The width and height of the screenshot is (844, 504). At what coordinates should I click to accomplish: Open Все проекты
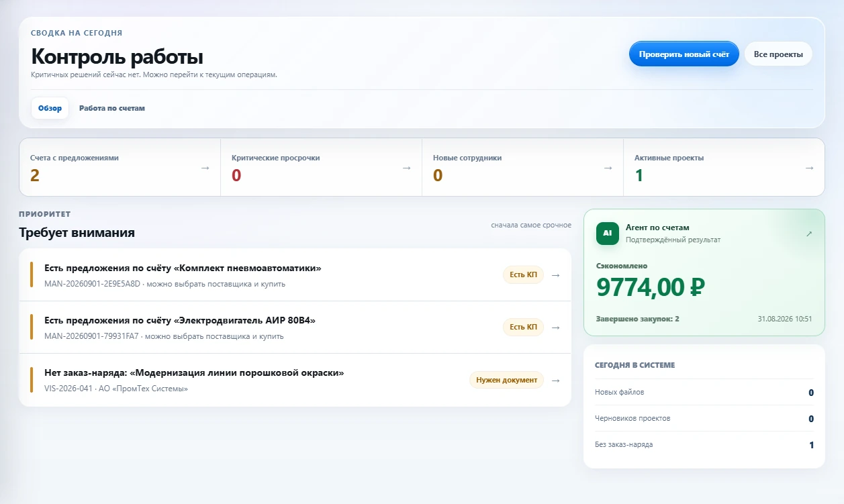(x=778, y=54)
